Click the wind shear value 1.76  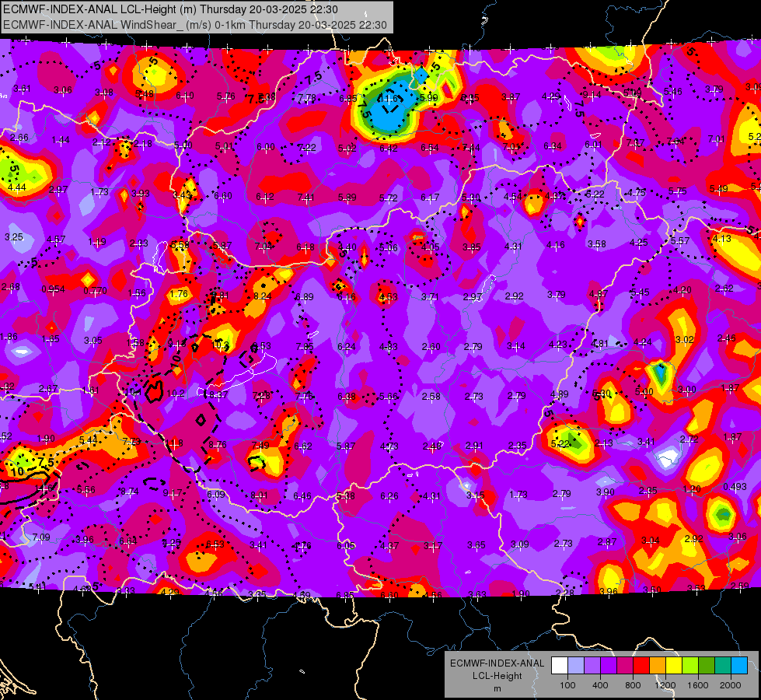point(179,294)
